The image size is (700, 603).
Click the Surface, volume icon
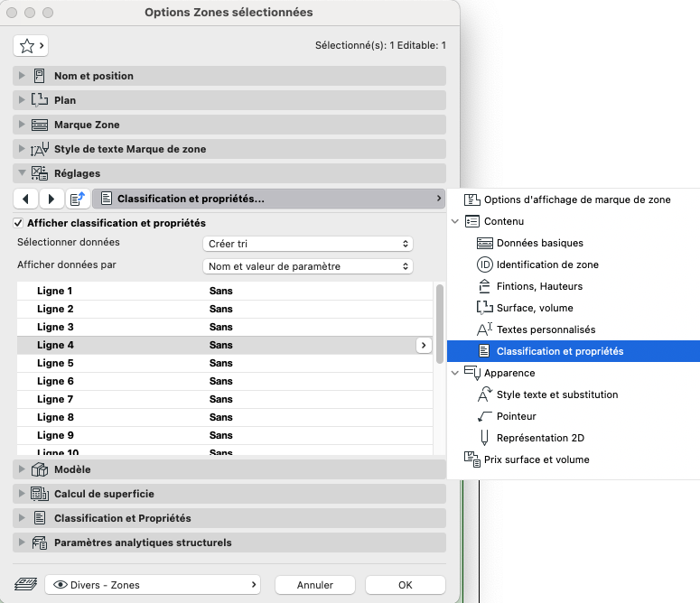[x=484, y=308]
